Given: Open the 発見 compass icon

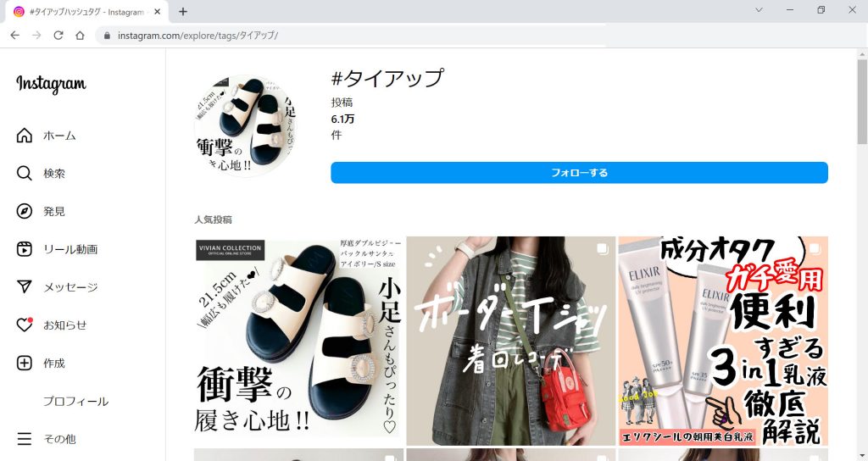Looking at the screenshot, I should [25, 211].
